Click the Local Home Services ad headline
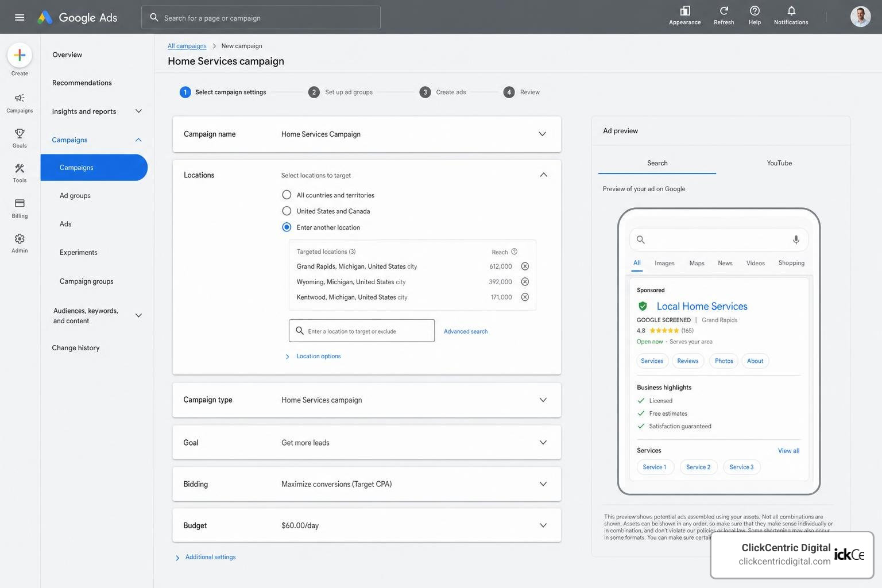This screenshot has height=588, width=882. pos(702,306)
